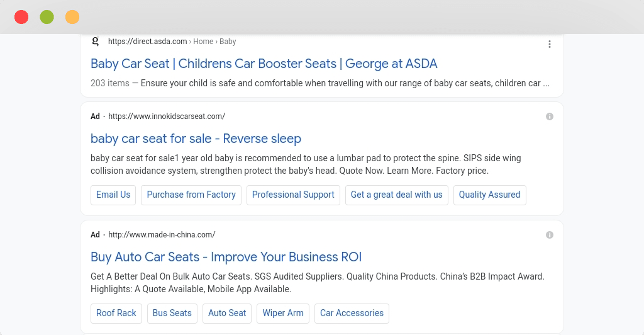Image resolution: width=644 pixels, height=335 pixels.
Task: Open the three-dot menu on ASDA result
Action: [550, 44]
